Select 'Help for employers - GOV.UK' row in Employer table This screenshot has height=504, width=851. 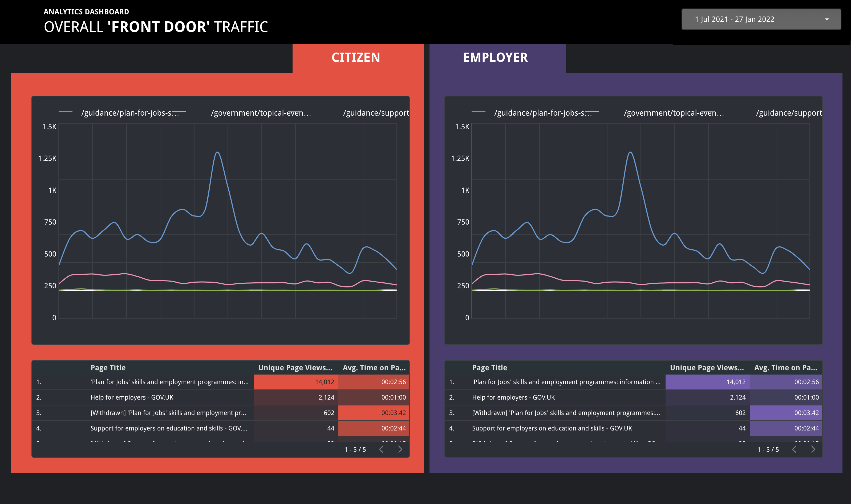point(513,397)
